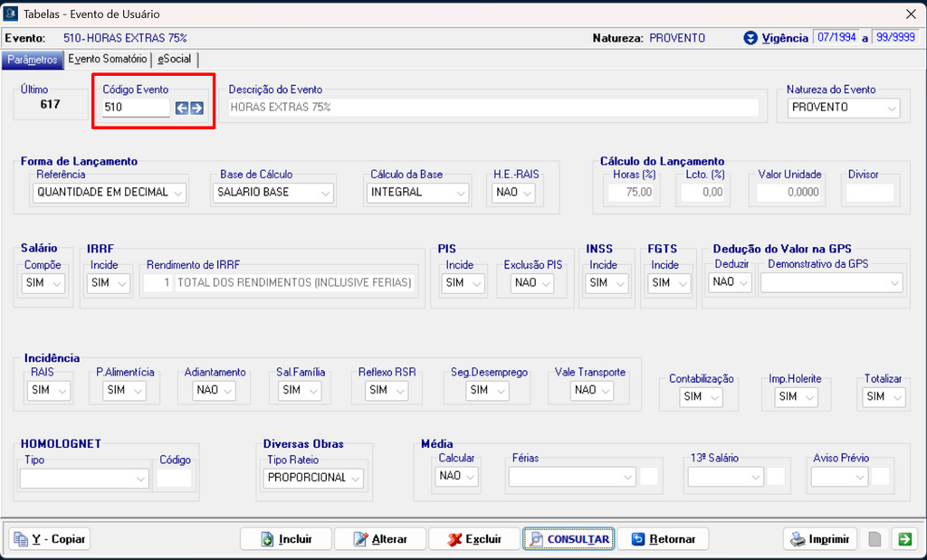Go to previous event code arrow
This screenshot has height=560, width=927.
[181, 108]
